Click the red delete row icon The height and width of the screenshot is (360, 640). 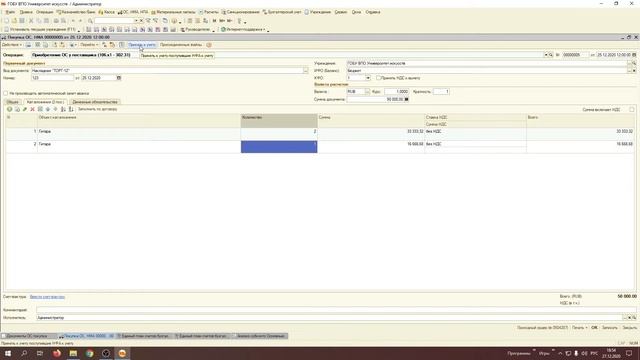click(x=33, y=109)
